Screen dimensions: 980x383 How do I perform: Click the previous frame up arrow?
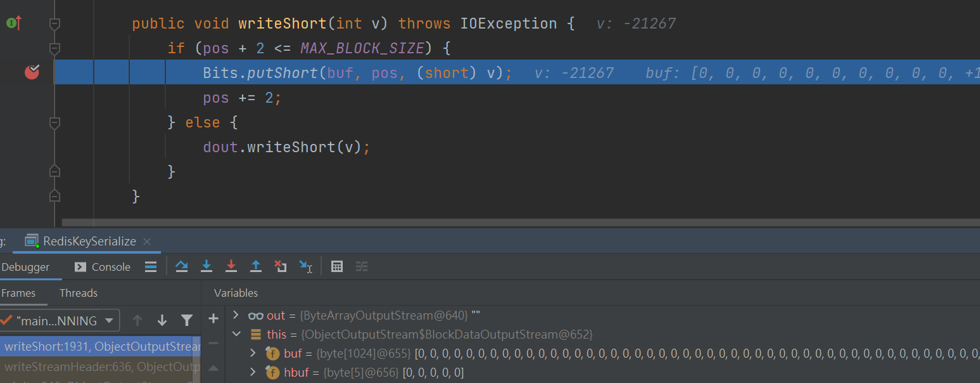tap(137, 320)
